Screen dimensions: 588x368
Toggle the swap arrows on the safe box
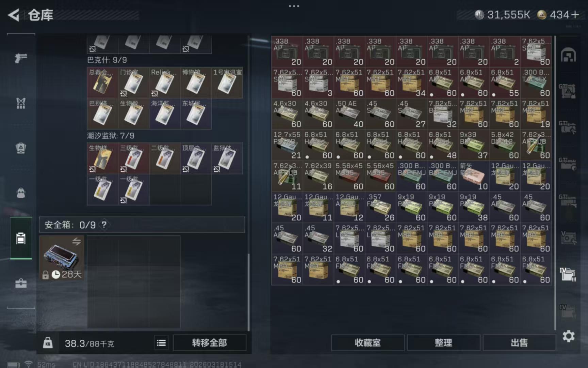pyautogui.click(x=77, y=241)
